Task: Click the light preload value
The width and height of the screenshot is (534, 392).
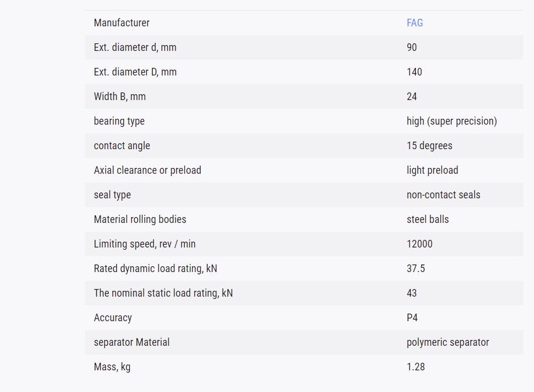Action: coord(432,170)
